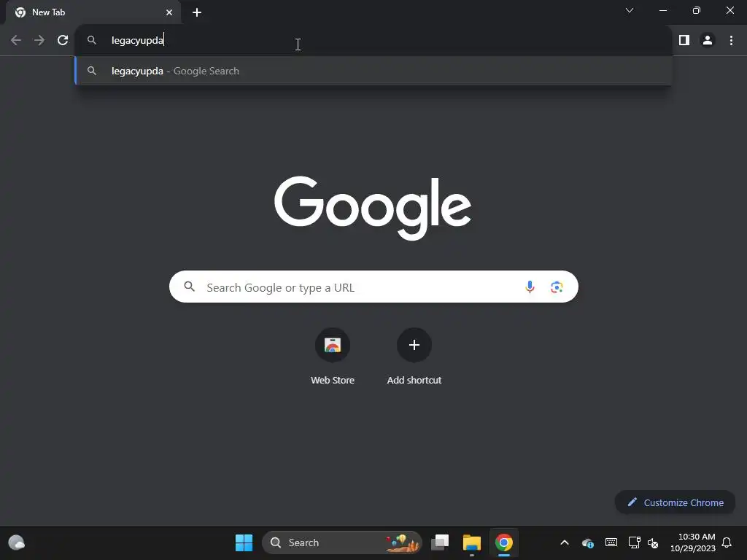747x560 pixels.
Task: Click the Chrome taskbar icon
Action: (x=503, y=542)
